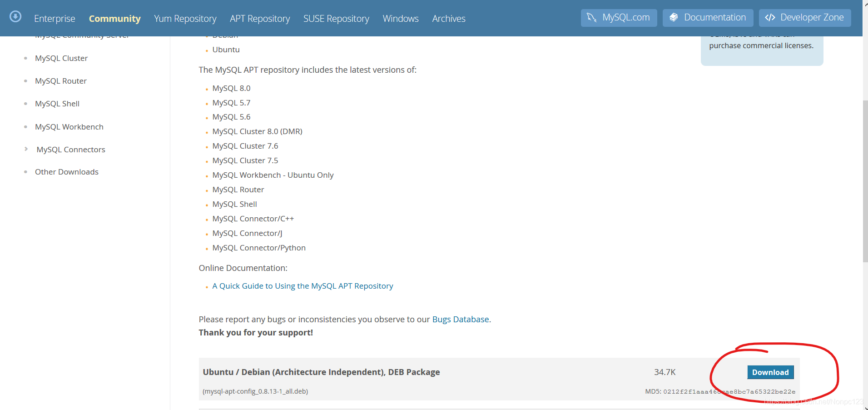Click the Developer Zone code brackets icon
This screenshot has height=410, width=868.
pyautogui.click(x=770, y=18)
